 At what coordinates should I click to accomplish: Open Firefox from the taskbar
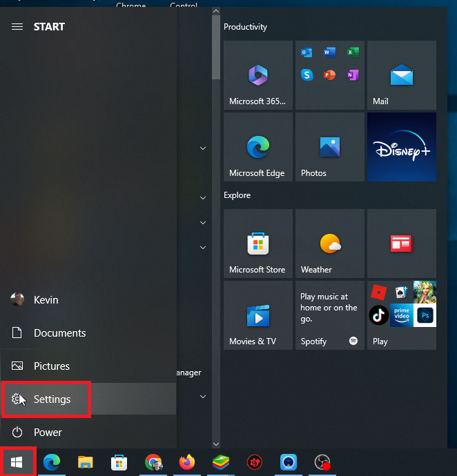pos(187,462)
